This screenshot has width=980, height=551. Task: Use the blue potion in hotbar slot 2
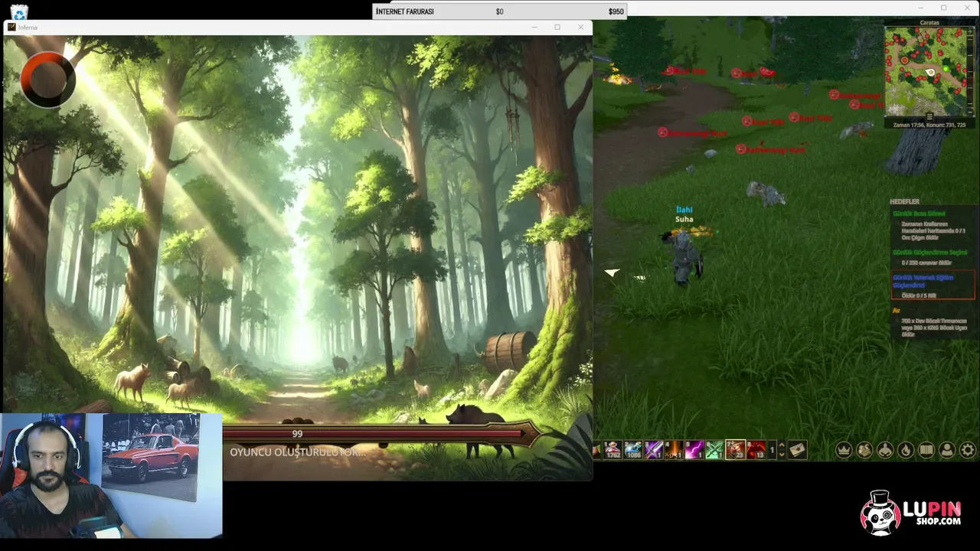[x=632, y=450]
